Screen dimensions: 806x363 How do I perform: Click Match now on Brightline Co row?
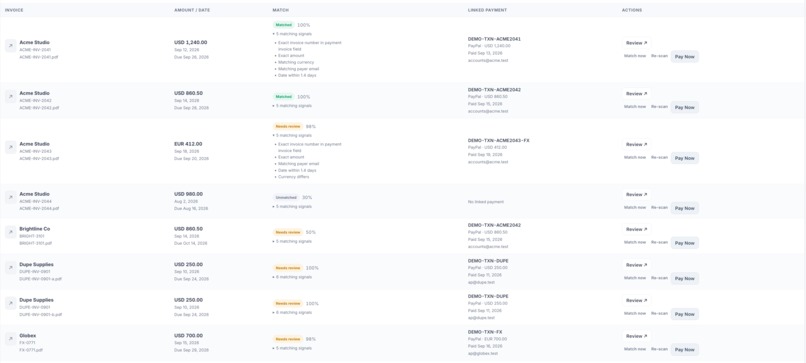(635, 242)
